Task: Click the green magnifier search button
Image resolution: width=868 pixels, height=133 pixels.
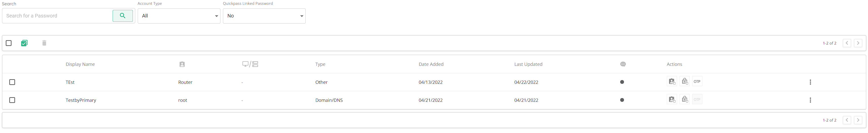Action: point(123,16)
